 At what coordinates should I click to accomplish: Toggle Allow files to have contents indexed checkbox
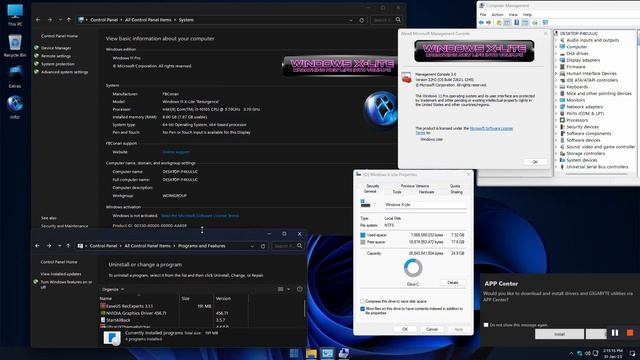point(362,309)
